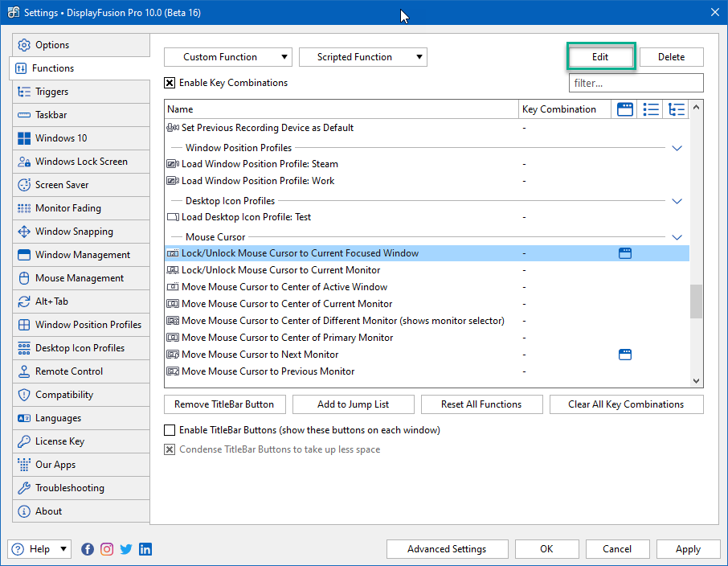Image resolution: width=728 pixels, height=566 pixels.
Task: Open the About tab
Action: click(x=81, y=511)
